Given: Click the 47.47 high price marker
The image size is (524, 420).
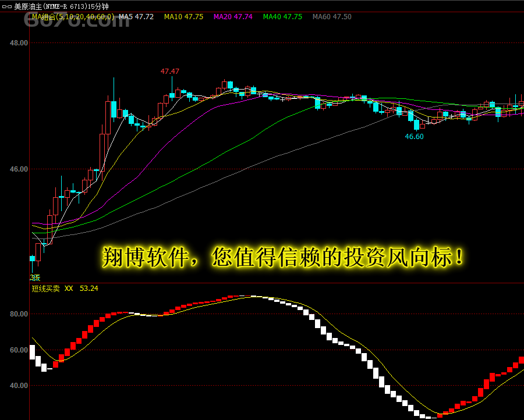Looking at the screenshot, I should tap(170, 71).
